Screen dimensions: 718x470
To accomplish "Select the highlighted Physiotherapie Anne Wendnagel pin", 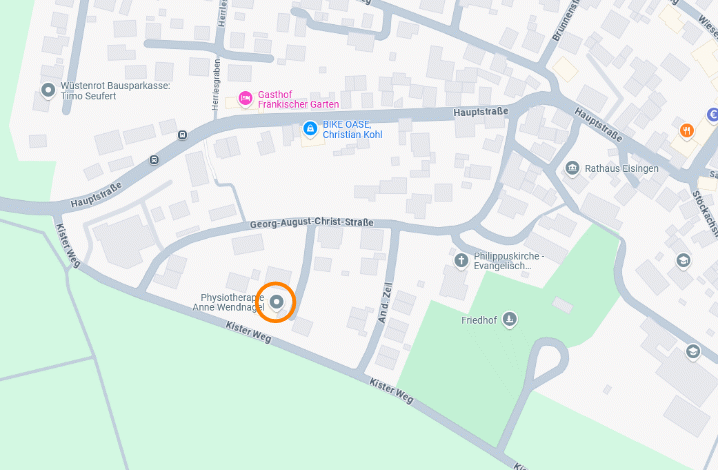I will point(276,302).
